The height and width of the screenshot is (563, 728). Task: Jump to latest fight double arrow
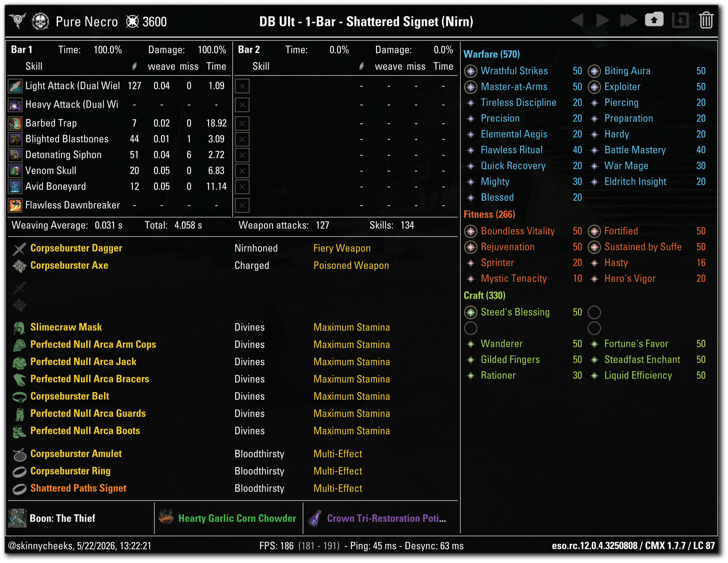click(628, 20)
